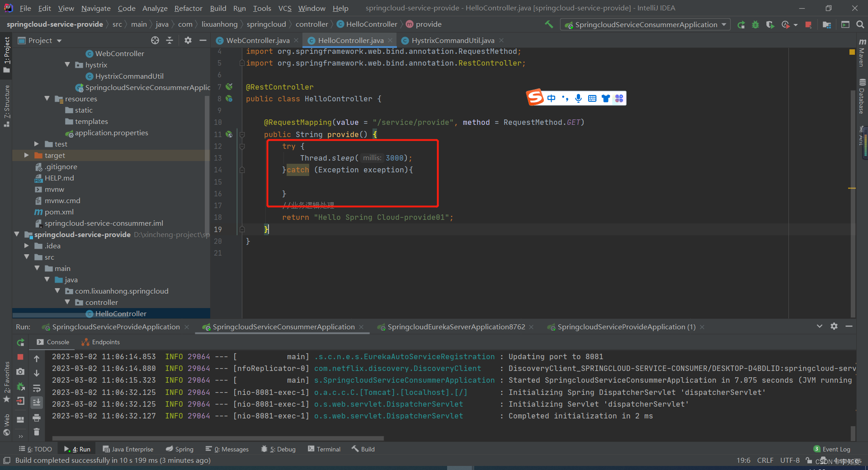Viewport: 868px width, 470px height.
Task: Open the run configuration dropdown
Action: point(645,24)
